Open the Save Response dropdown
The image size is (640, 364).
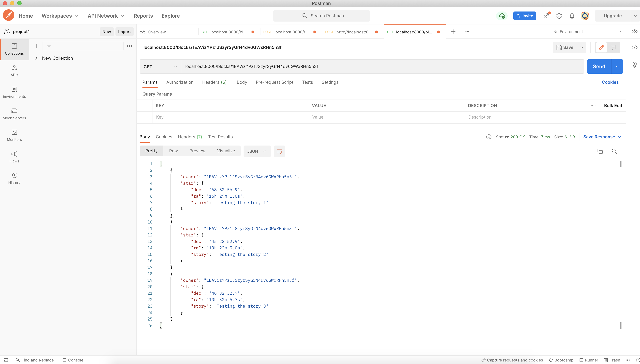[x=602, y=137]
